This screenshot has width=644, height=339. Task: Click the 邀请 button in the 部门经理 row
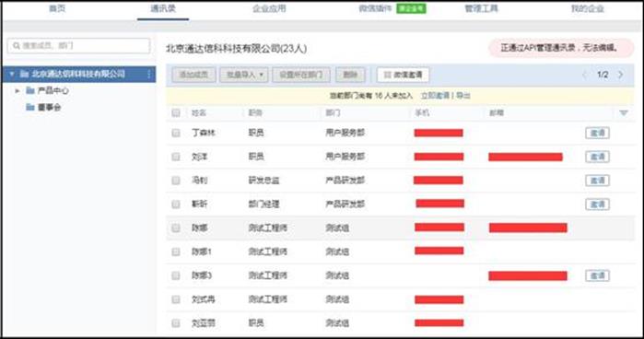pyautogui.click(x=597, y=205)
